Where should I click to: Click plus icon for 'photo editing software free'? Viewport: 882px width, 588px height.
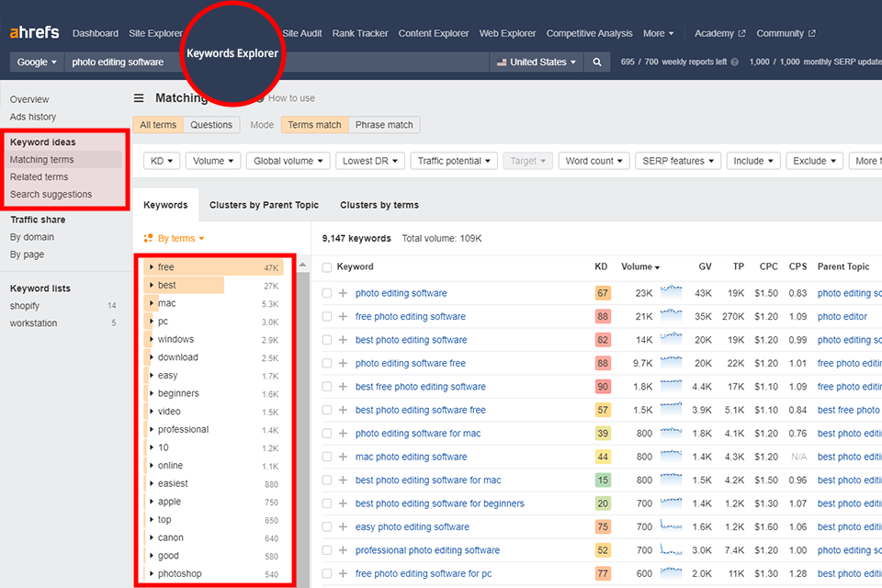(x=343, y=363)
